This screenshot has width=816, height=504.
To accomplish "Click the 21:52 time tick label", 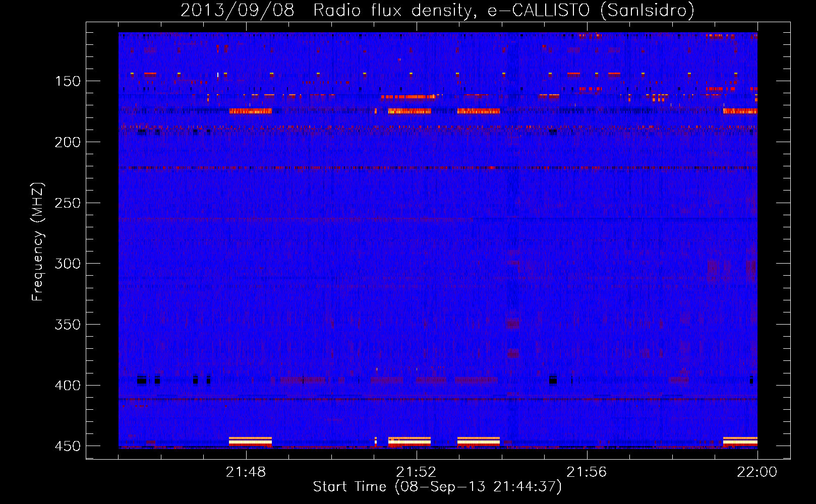I will coord(416,472).
